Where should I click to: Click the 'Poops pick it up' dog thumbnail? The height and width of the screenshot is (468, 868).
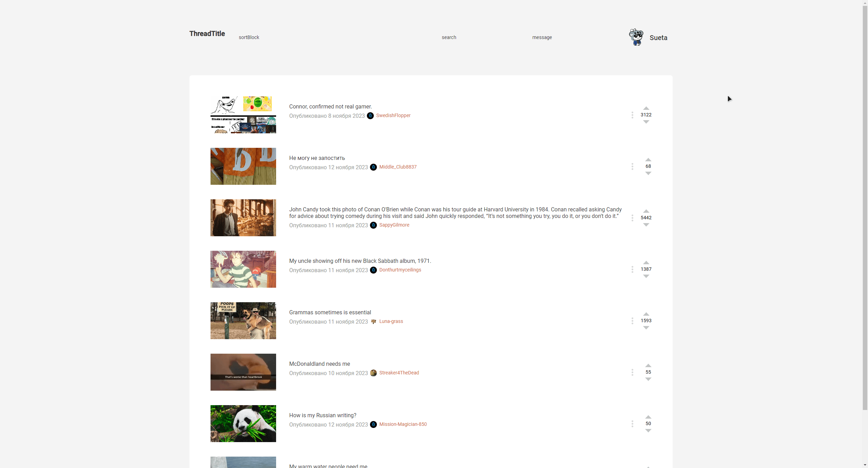point(243,321)
